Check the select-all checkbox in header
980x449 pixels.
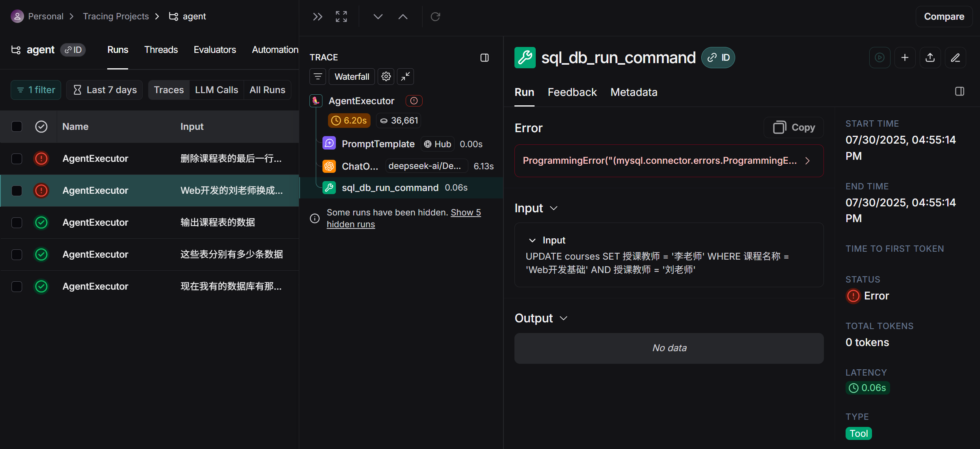(17, 127)
